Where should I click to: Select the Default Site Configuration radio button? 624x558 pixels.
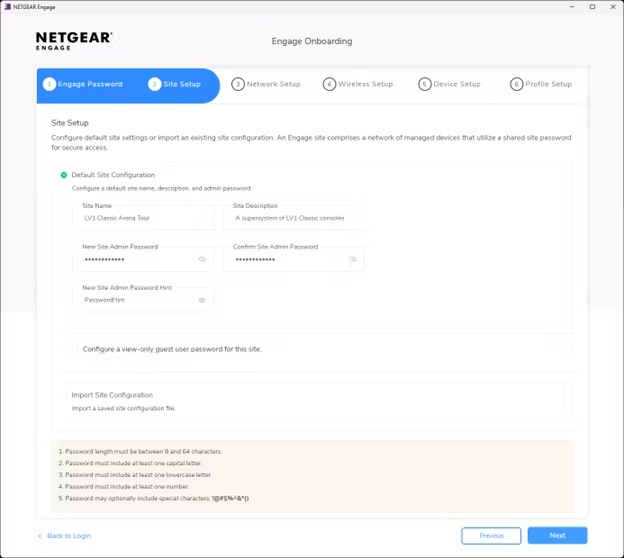coord(64,175)
